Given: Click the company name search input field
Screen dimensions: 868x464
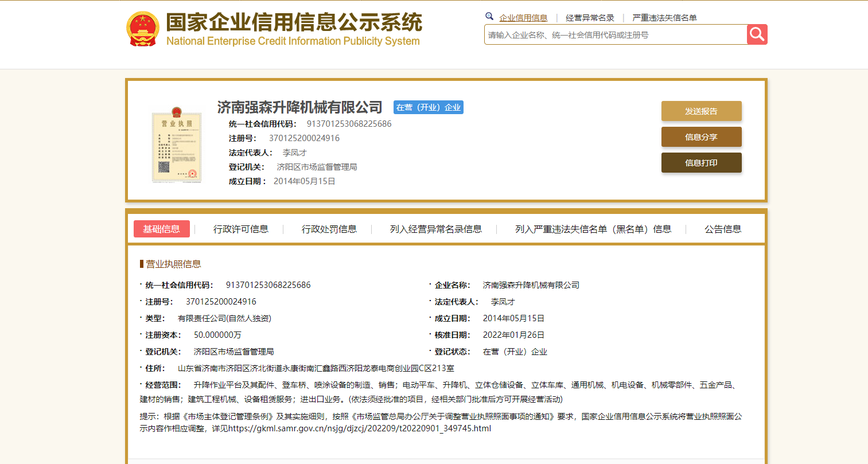Looking at the screenshot, I should coord(615,35).
